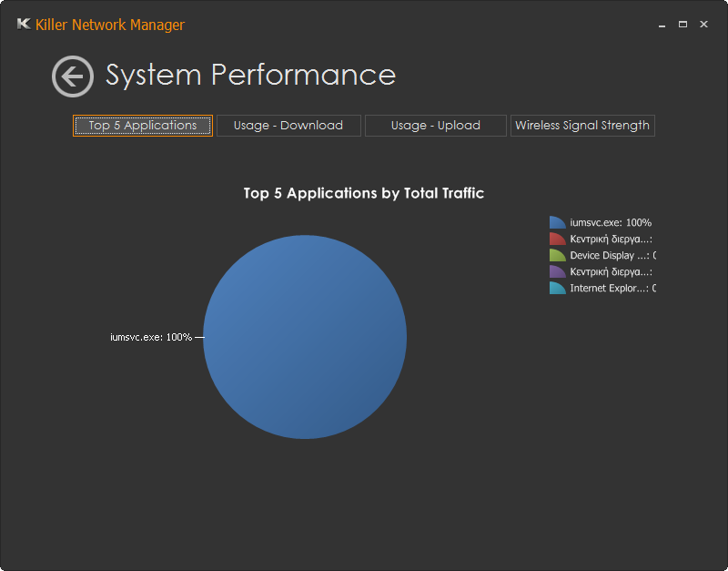Click the iumsvc.exe label beside the pie
Screen dimensions: 728x571
click(151, 337)
